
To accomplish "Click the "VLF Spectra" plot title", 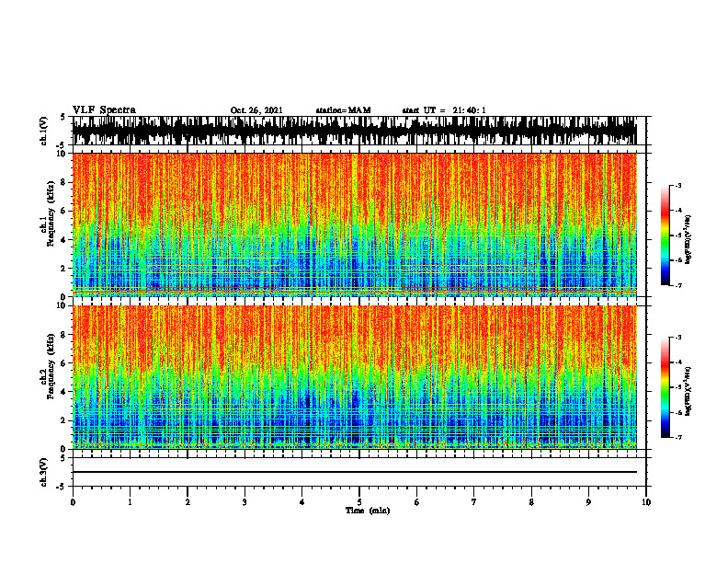I will tap(104, 110).
